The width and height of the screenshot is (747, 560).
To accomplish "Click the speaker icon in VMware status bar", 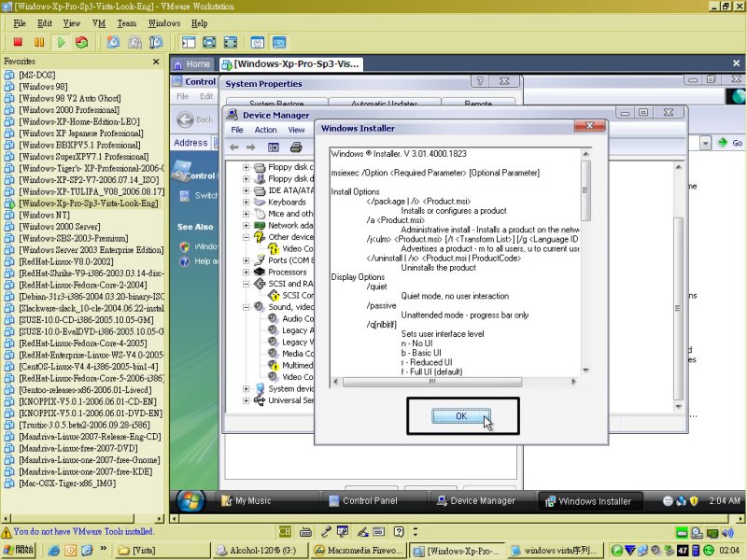I will point(727,532).
